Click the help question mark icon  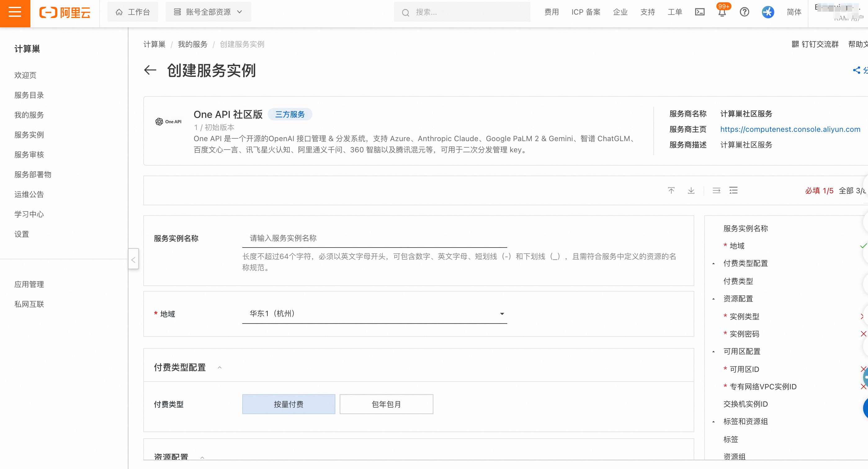coord(744,12)
